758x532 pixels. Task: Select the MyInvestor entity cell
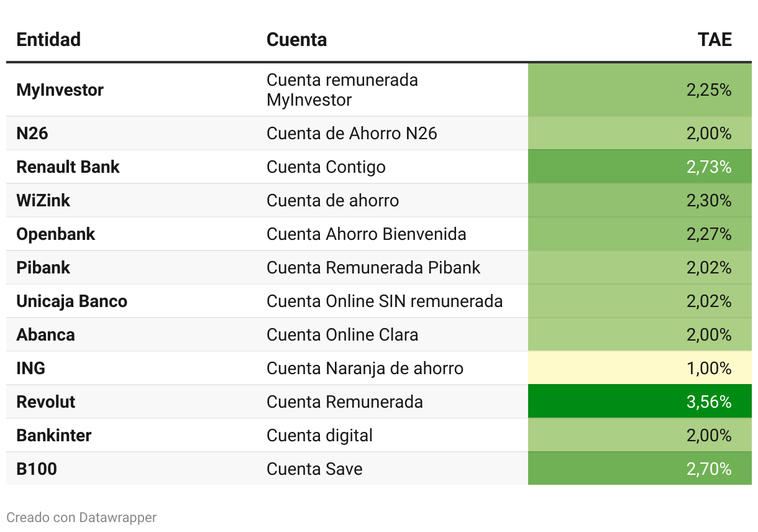click(x=60, y=90)
